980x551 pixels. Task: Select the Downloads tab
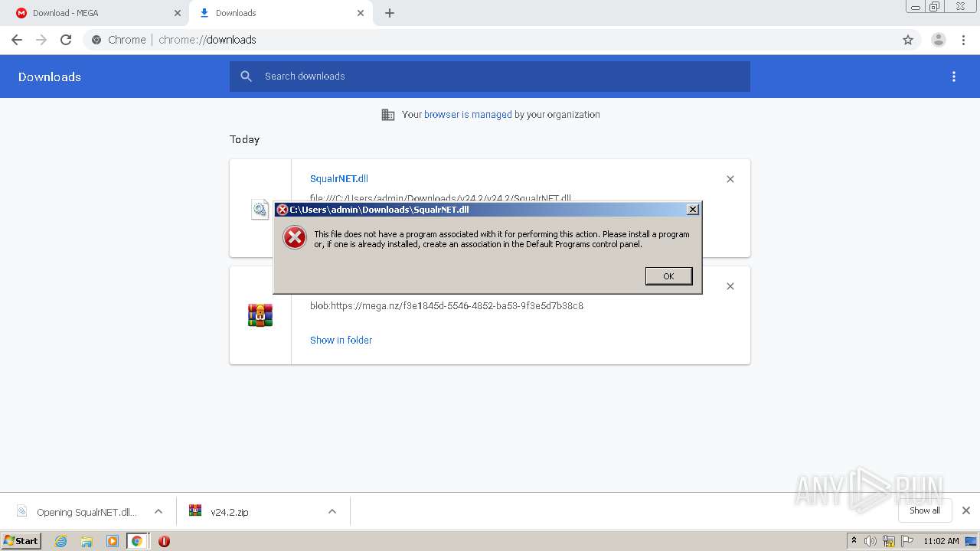coord(279,13)
